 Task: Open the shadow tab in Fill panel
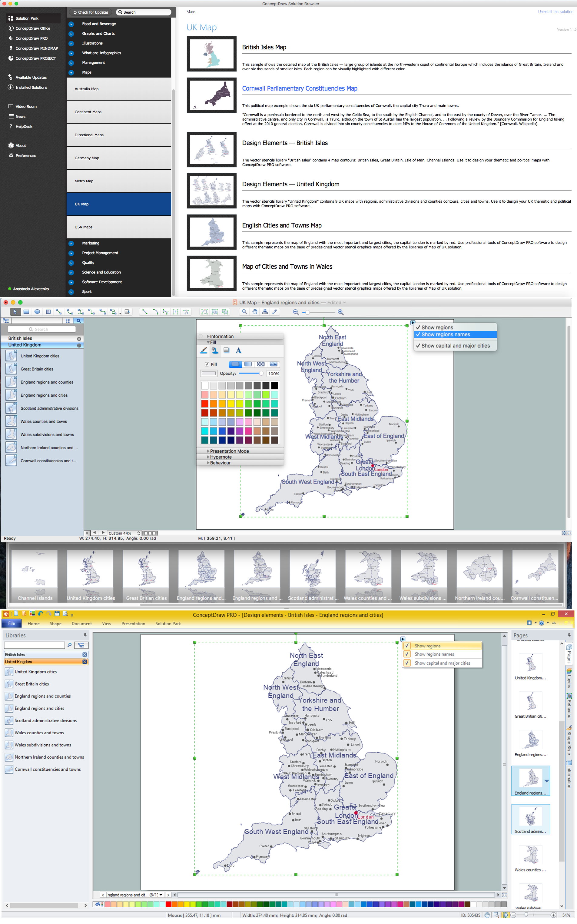pyautogui.click(x=226, y=350)
